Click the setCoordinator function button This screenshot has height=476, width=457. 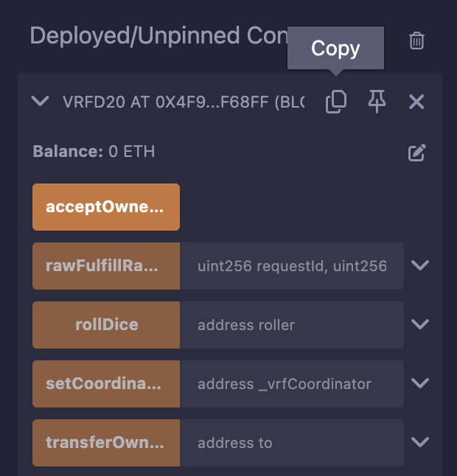point(106,384)
